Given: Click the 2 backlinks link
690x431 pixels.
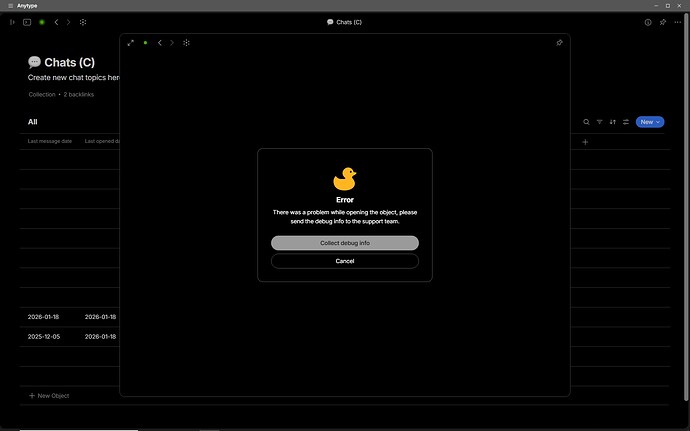Looking at the screenshot, I should [x=79, y=94].
